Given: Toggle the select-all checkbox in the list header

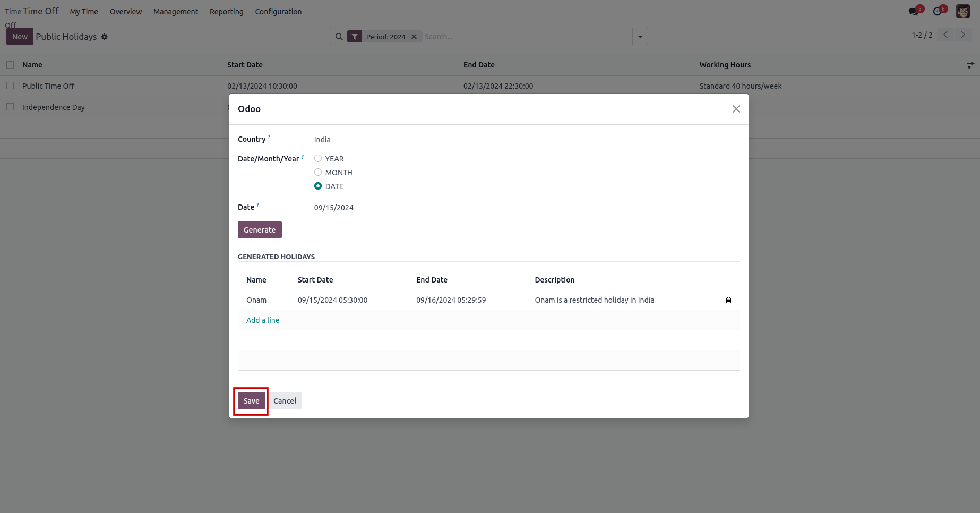Looking at the screenshot, I should point(10,65).
